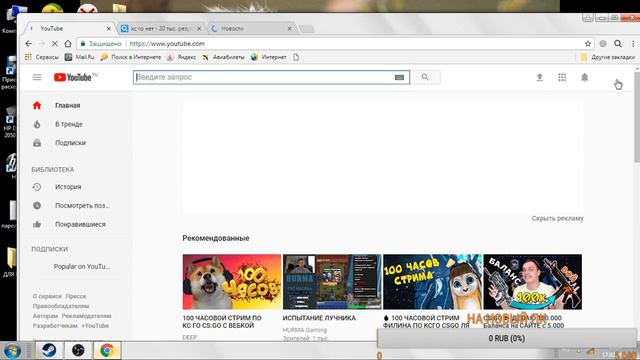Open the YouTube hamburger guide menu
Viewport: 640px width, 360px height.
pyautogui.click(x=37, y=77)
